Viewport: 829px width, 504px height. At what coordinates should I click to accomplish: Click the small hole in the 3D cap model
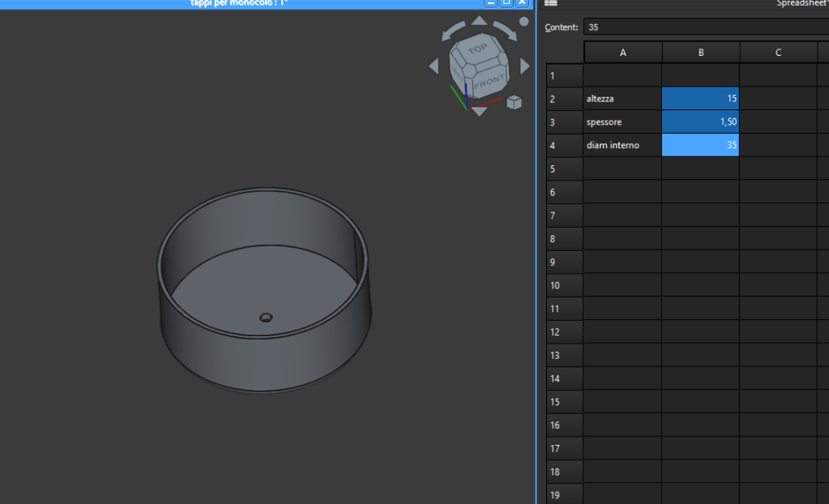tap(265, 318)
